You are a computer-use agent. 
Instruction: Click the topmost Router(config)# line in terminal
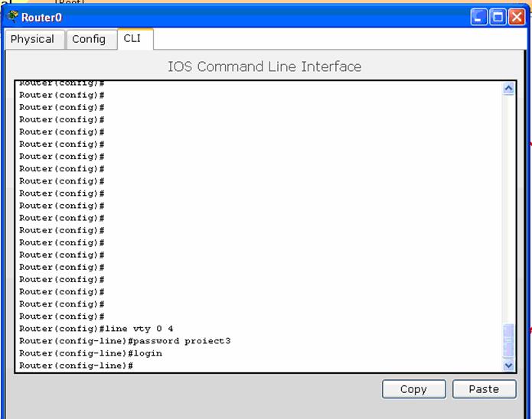(x=62, y=83)
